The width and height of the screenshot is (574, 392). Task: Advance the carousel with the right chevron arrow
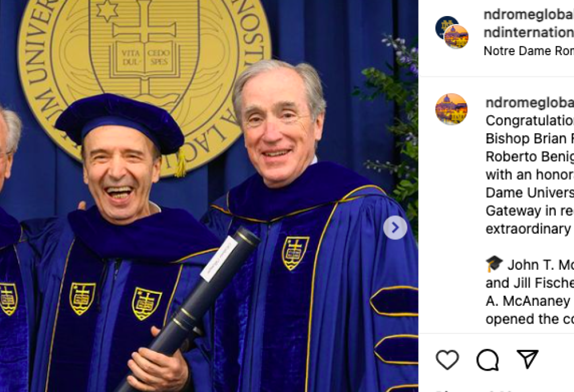tap(395, 227)
